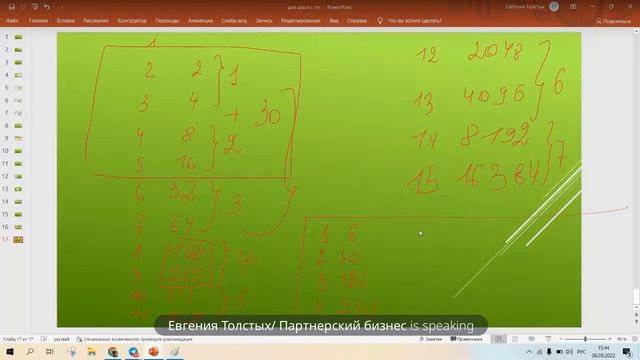Open the Переходы ribbon tab
640x360 pixels.
(167, 20)
